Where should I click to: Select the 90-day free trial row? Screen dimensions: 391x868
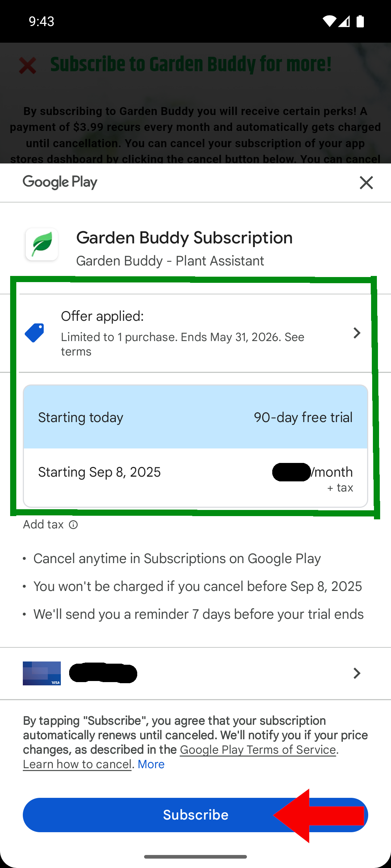click(x=195, y=417)
